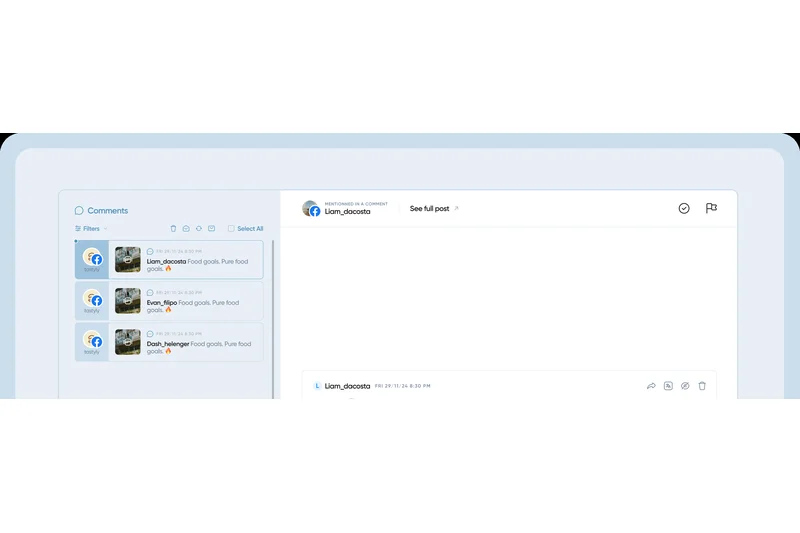Click the open envelope mark-read icon

[186, 229]
